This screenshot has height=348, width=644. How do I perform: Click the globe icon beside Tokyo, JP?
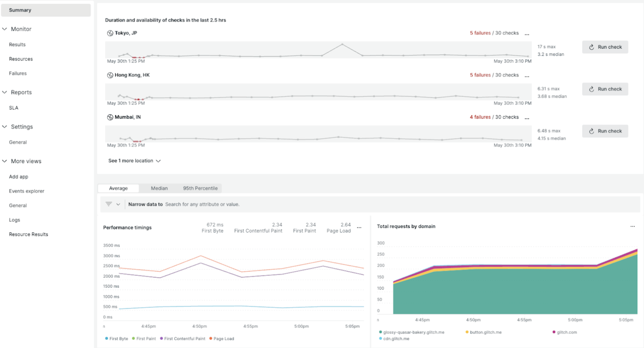tap(110, 33)
